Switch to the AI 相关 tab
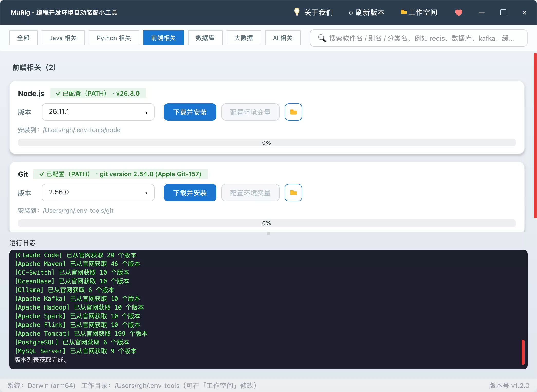 (283, 38)
